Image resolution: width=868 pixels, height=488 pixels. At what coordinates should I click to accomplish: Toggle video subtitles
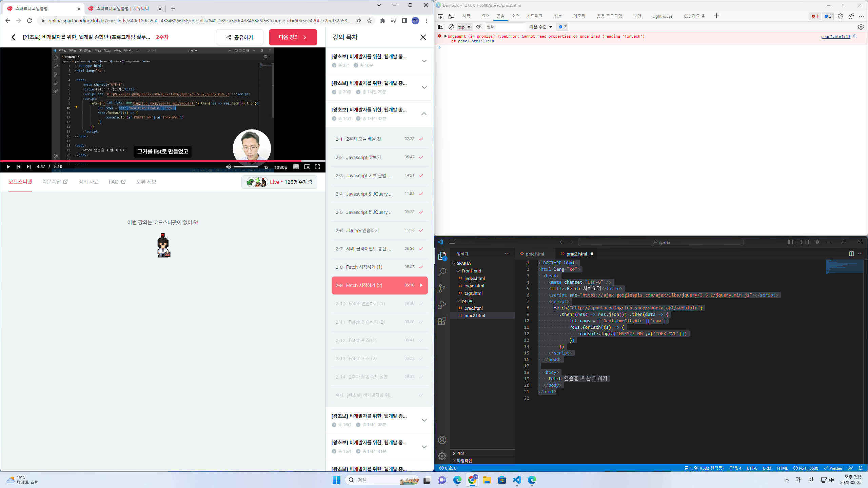296,167
